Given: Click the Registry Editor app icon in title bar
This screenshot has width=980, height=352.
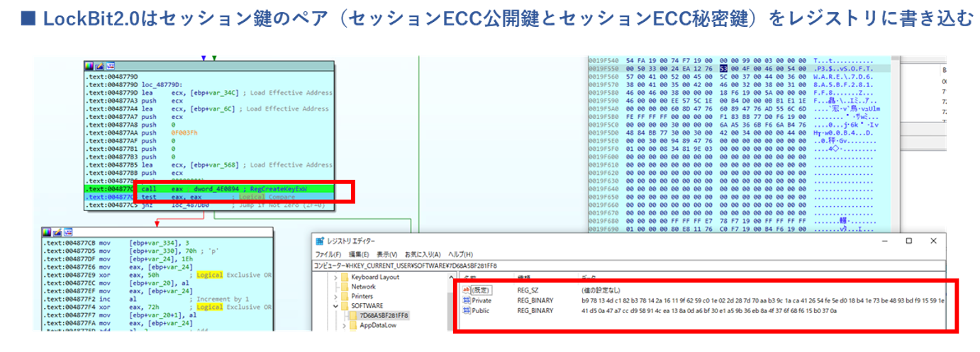Looking at the screenshot, I should [320, 241].
